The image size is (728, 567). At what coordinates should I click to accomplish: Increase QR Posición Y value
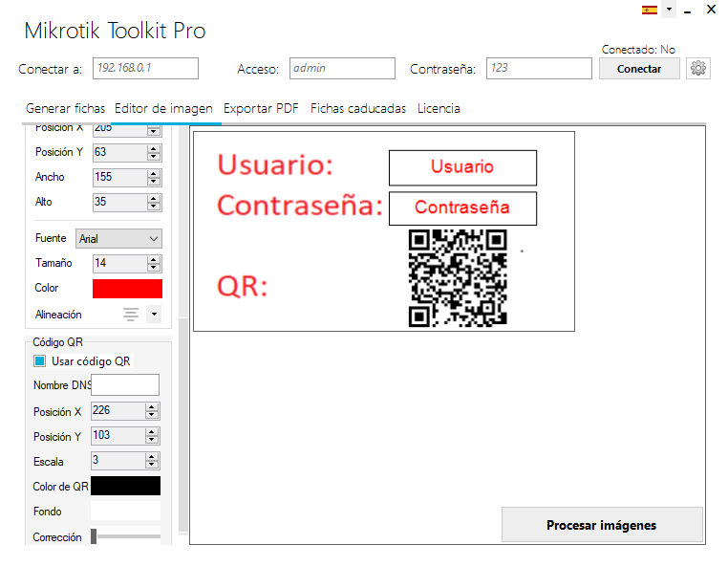click(152, 432)
